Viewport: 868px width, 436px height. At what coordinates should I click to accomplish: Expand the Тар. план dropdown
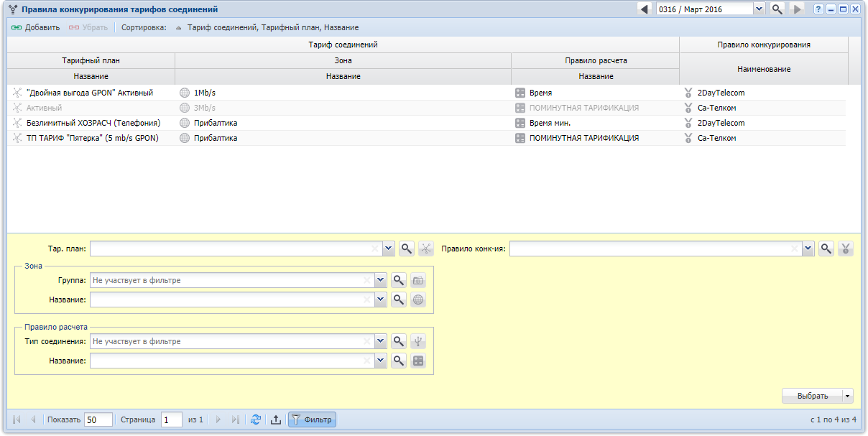pos(389,249)
